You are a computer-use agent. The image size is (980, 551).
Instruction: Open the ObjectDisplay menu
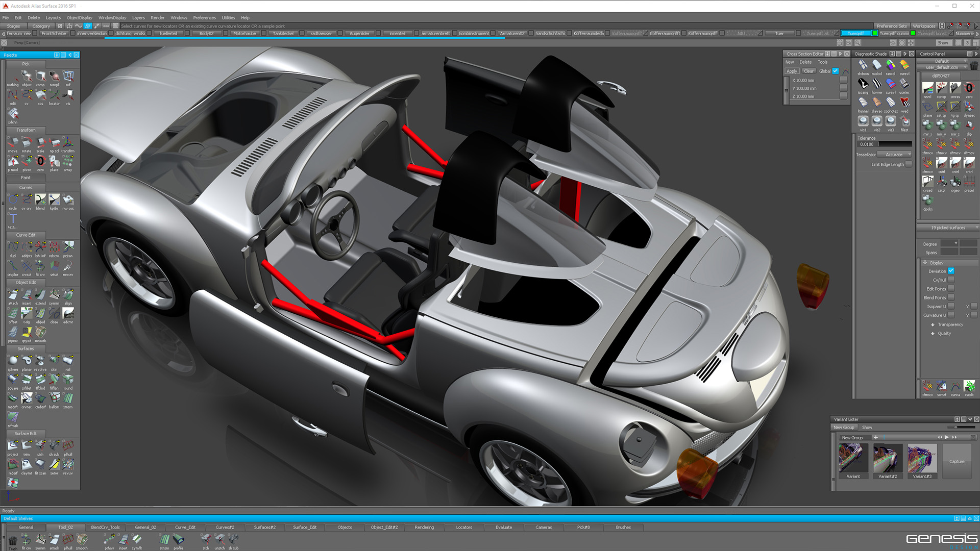point(80,17)
